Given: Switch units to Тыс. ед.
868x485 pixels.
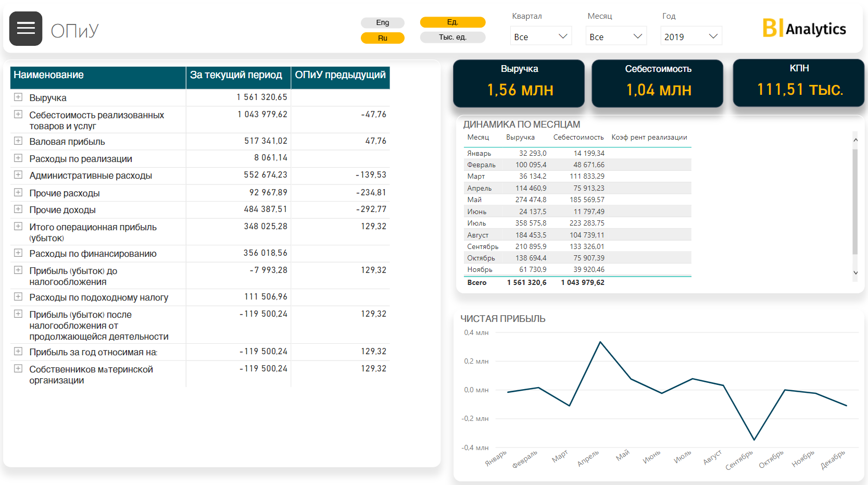Looking at the screenshot, I should click(452, 38).
